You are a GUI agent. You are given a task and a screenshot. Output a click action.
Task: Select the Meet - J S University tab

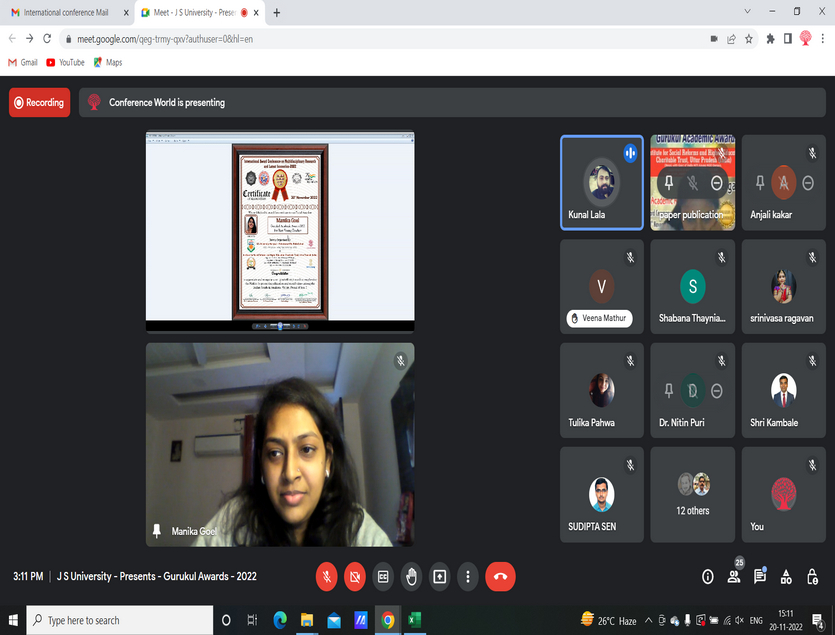click(193, 12)
